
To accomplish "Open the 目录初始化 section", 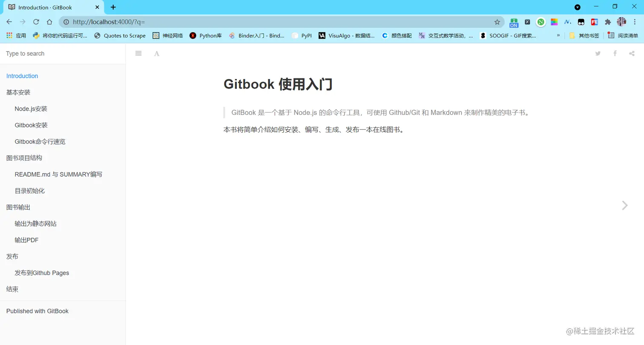I will point(29,191).
